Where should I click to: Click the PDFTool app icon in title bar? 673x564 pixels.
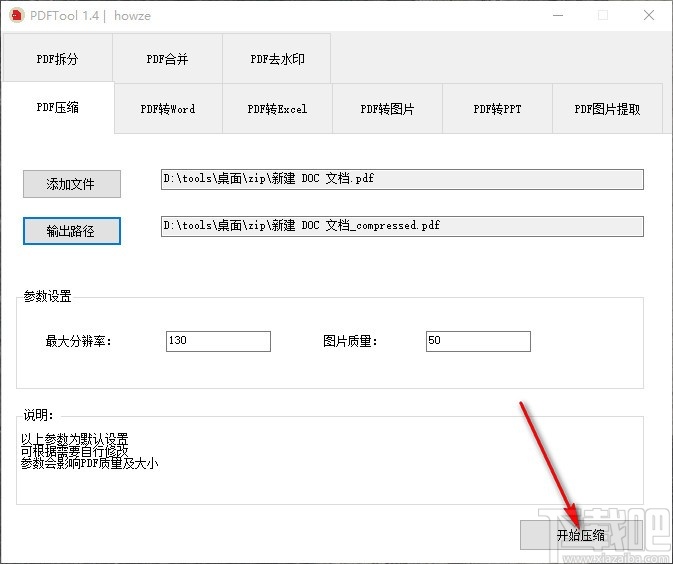tap(17, 15)
